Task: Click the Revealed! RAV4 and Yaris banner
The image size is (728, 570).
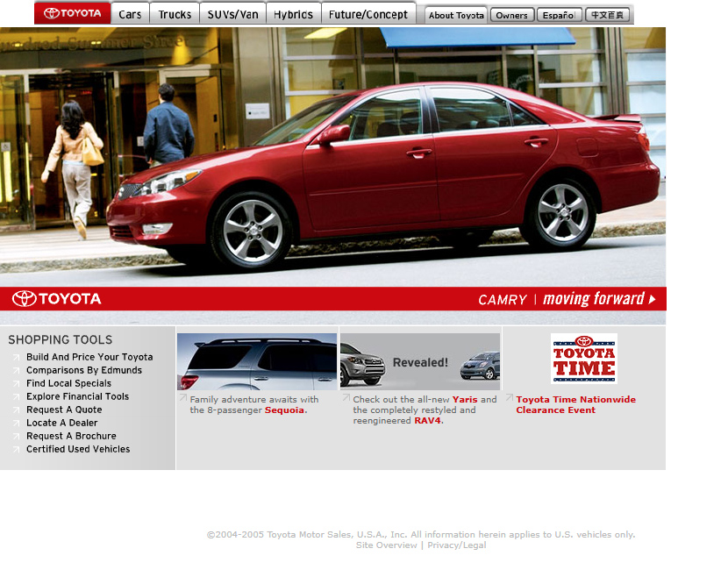Action: pos(420,361)
